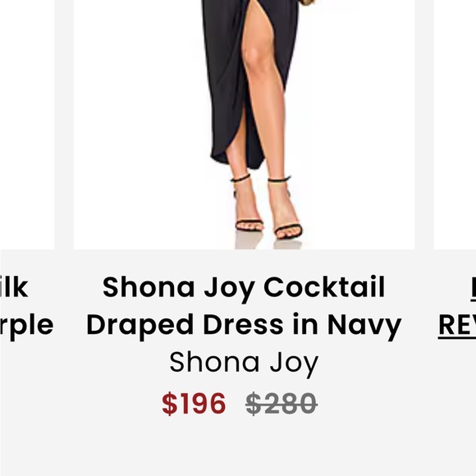Image resolution: width=476 pixels, height=476 pixels.
Task: Click the model's knee in product photo
Action: point(255,56)
